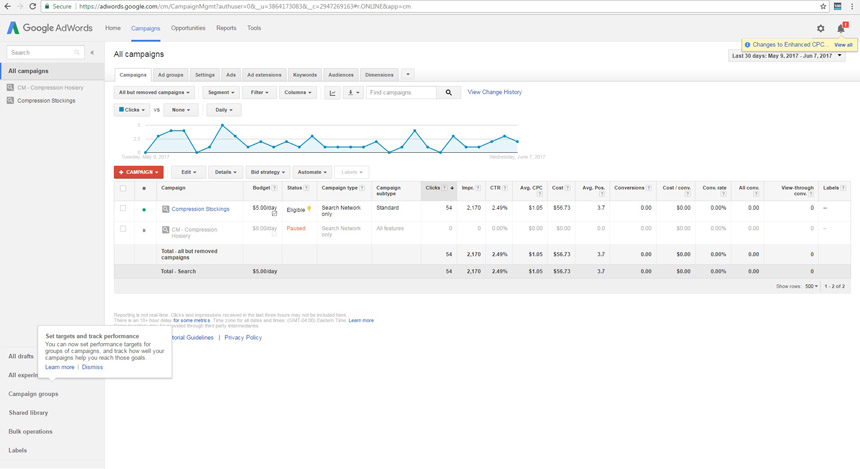Open the Columns dropdown
The image size is (860, 469).
(x=298, y=93)
